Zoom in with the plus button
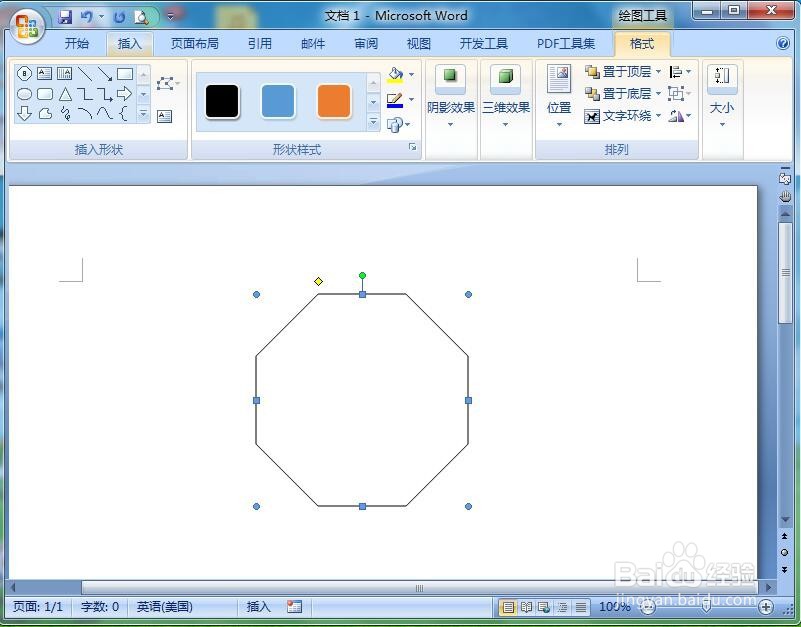 click(x=766, y=607)
